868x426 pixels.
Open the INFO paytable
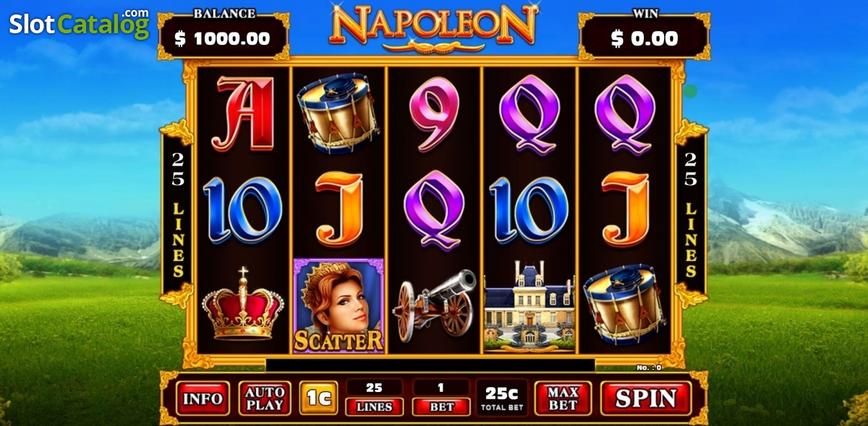203,399
